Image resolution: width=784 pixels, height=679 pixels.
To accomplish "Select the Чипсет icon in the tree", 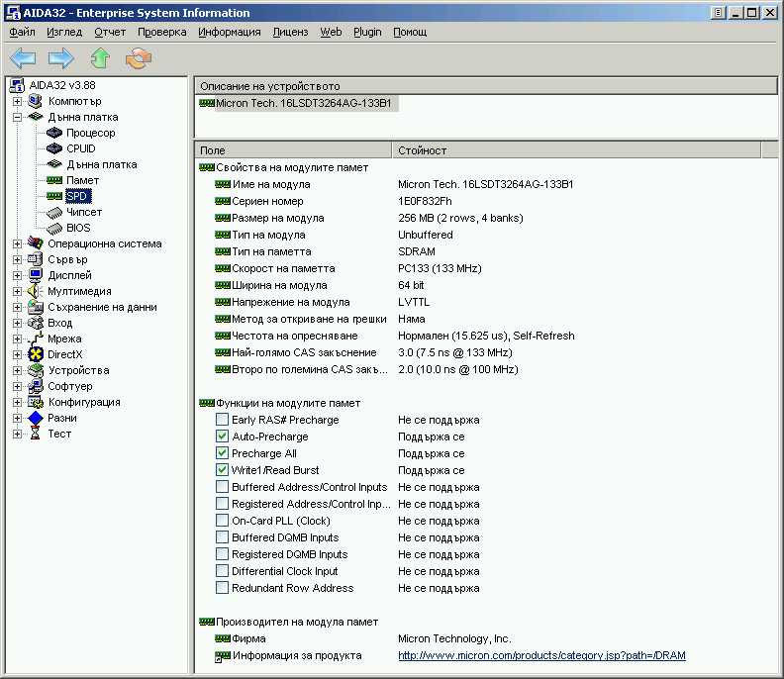I will [x=54, y=213].
